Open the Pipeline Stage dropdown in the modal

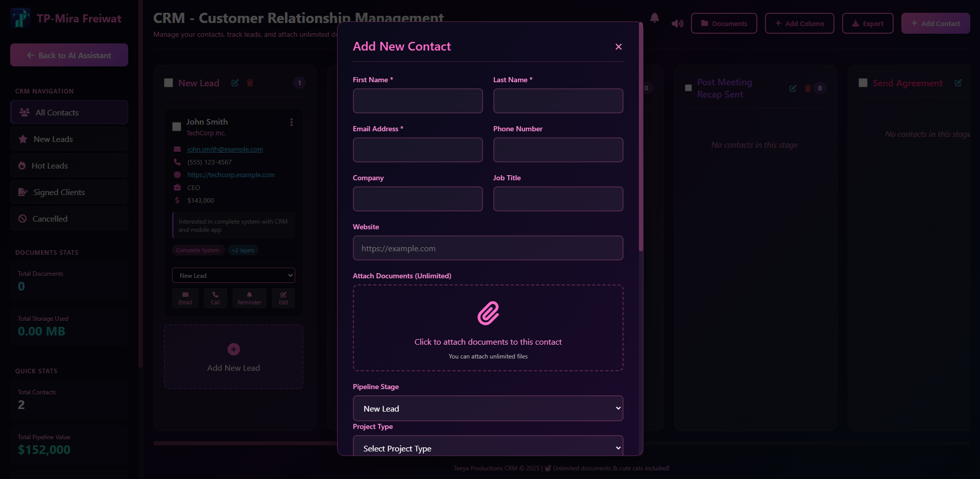[x=488, y=408]
